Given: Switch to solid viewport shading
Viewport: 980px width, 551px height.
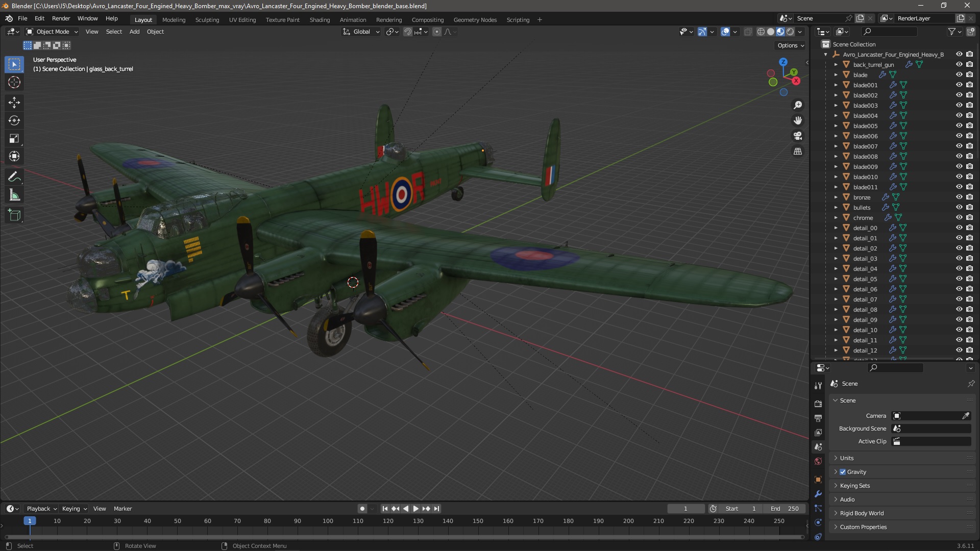Looking at the screenshot, I should [771, 32].
